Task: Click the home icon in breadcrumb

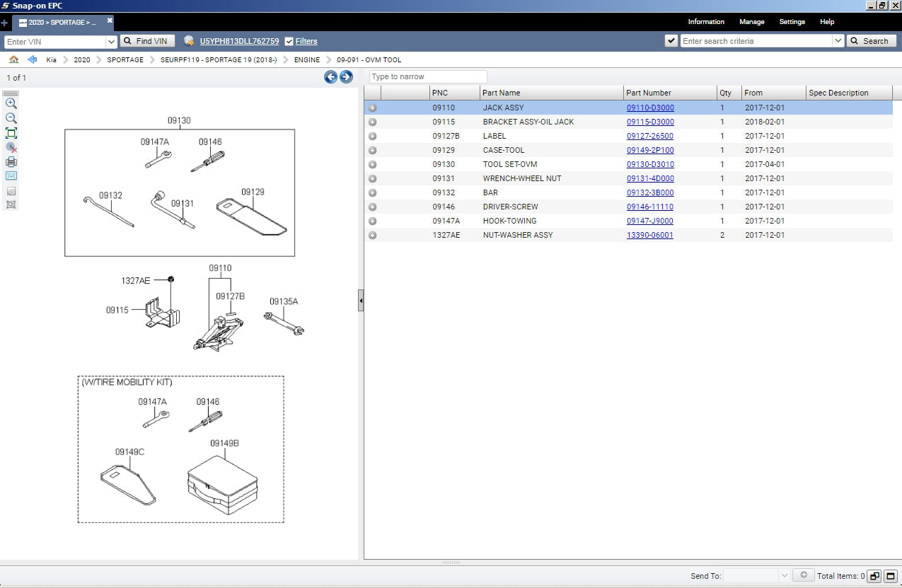Action: coord(13,60)
